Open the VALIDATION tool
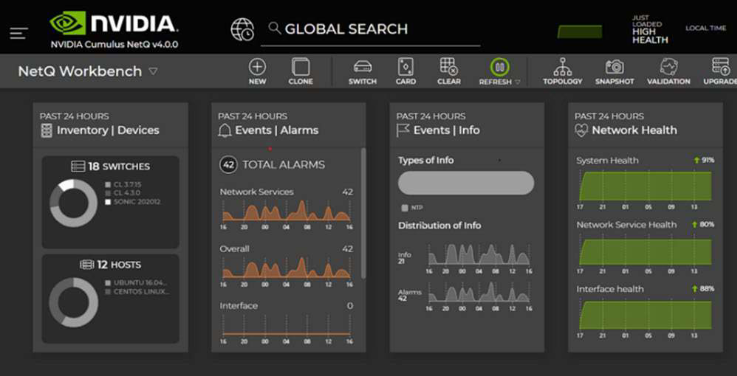Screen dimensions: 737x376 [668, 71]
